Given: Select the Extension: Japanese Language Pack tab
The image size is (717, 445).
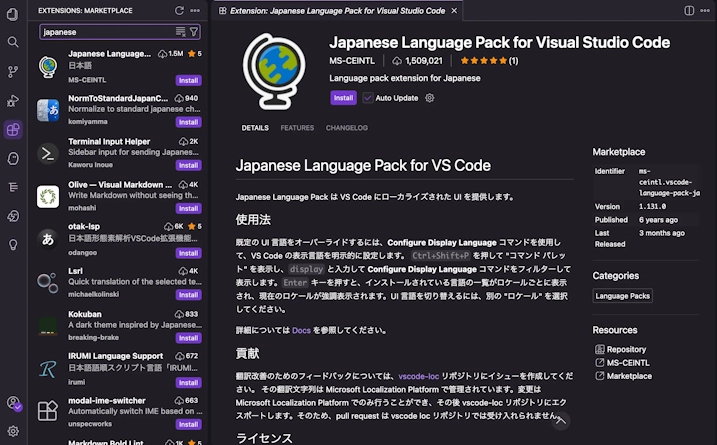Looking at the screenshot, I should pos(337,11).
